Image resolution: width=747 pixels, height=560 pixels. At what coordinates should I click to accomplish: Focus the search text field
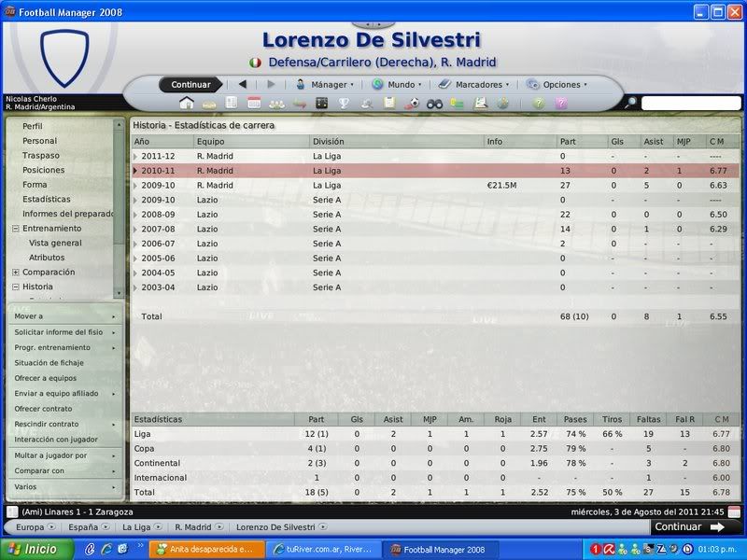pyautogui.click(x=691, y=103)
